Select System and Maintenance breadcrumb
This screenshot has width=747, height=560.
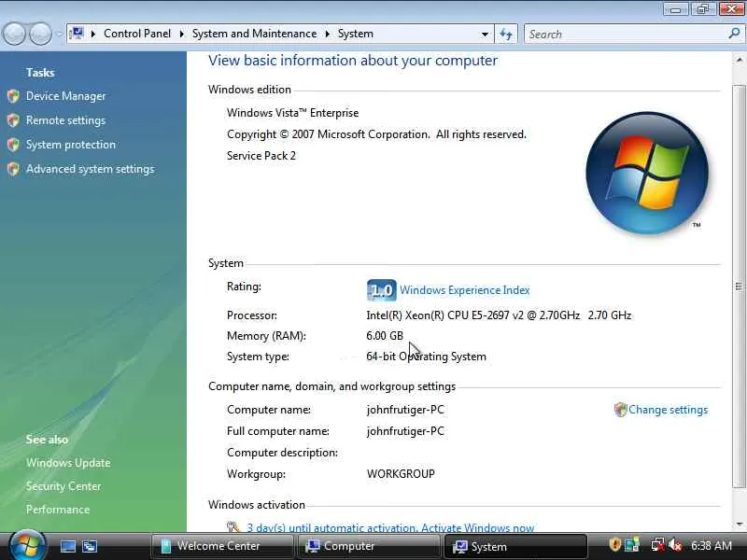254,34
